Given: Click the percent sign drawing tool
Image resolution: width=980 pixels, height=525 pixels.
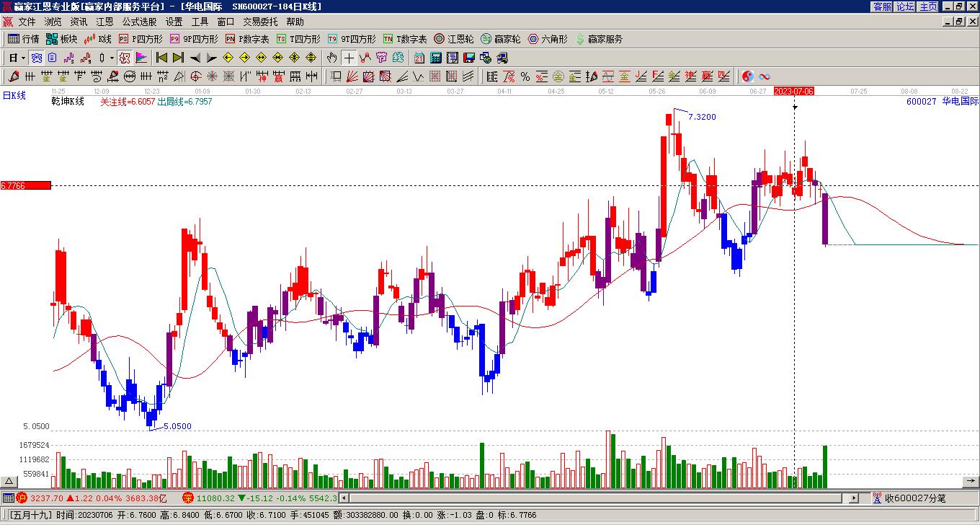Looking at the screenshot, I should [525, 76].
